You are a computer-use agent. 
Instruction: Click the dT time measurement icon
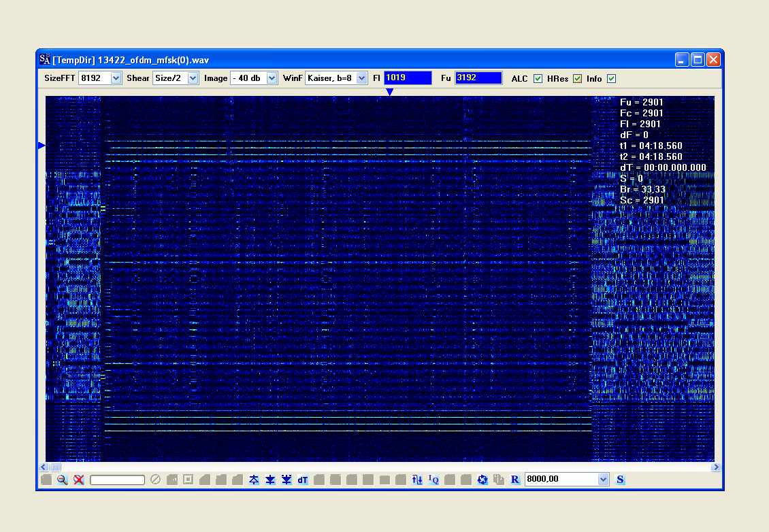303,480
